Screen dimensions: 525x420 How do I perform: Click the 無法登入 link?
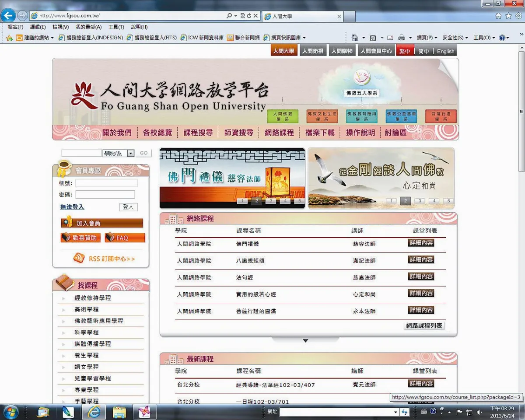[x=72, y=207]
